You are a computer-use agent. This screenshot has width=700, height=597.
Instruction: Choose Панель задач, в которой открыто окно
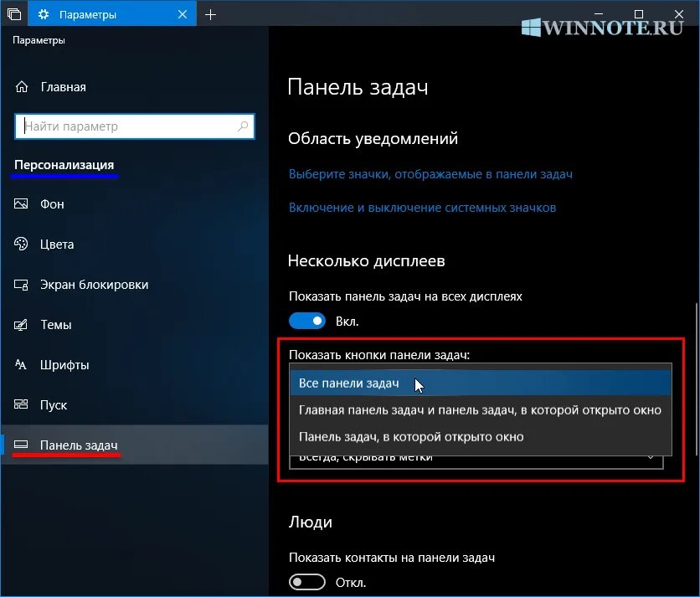pyautogui.click(x=481, y=437)
